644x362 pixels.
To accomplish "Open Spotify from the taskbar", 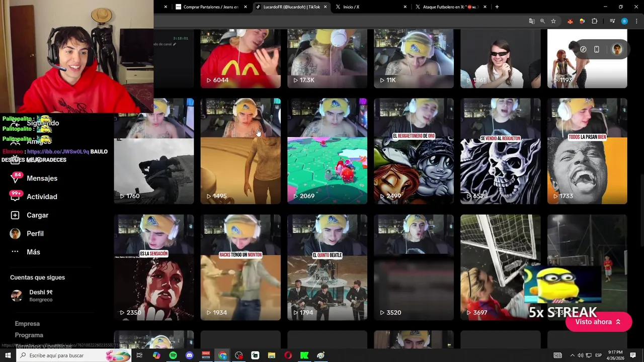I will (x=173, y=355).
